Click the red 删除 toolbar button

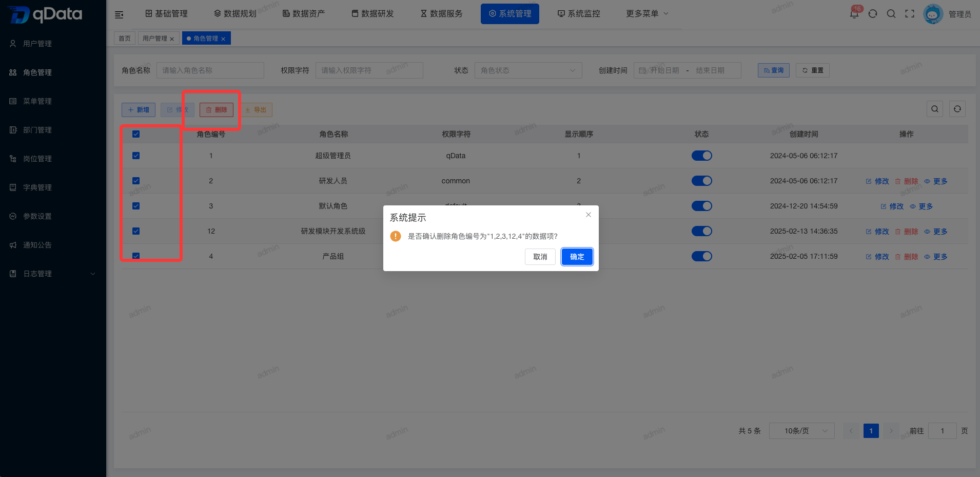click(217, 110)
